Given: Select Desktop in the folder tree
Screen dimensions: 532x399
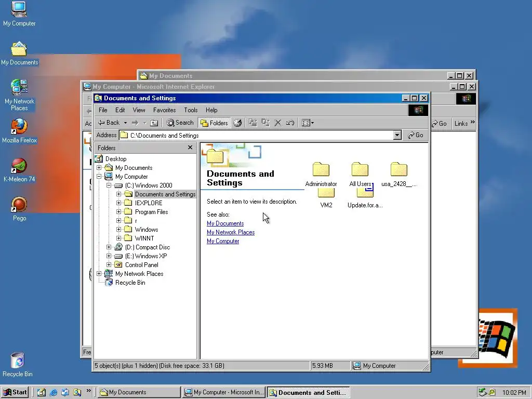Looking at the screenshot, I should 116,159.
